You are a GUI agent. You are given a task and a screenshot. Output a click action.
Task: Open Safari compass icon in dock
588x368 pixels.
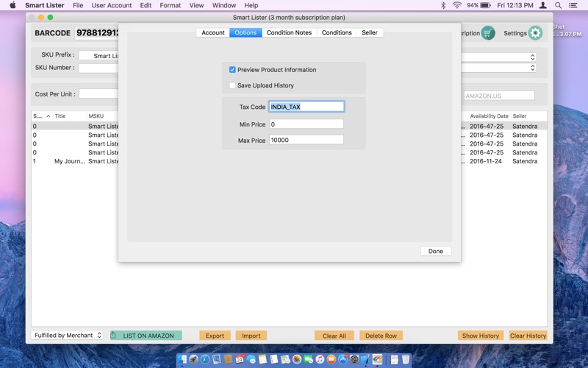coord(205,359)
